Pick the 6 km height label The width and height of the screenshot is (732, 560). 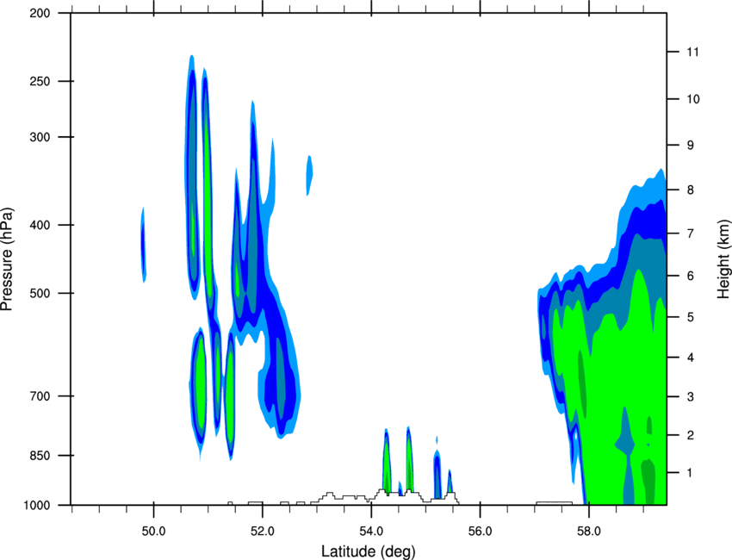click(x=690, y=276)
